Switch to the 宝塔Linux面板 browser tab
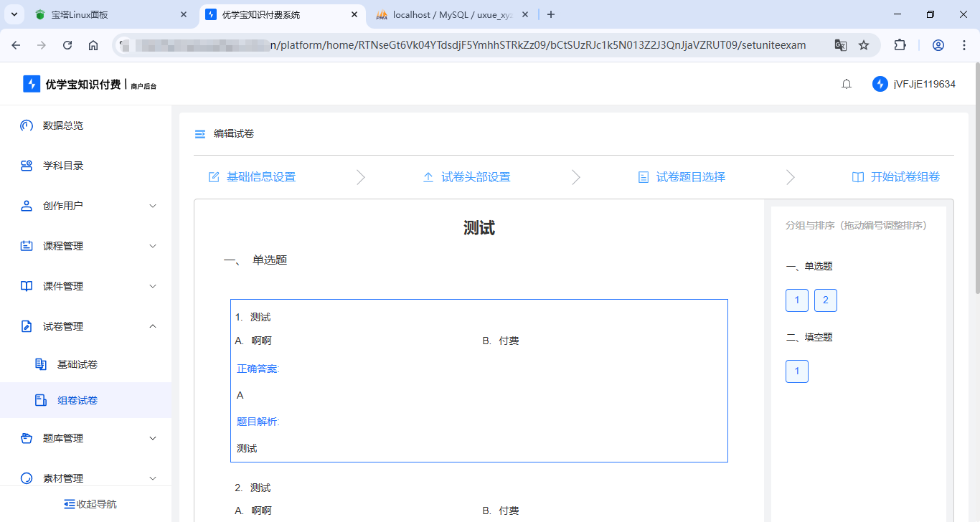Viewport: 980px width, 522px height. tap(100, 14)
